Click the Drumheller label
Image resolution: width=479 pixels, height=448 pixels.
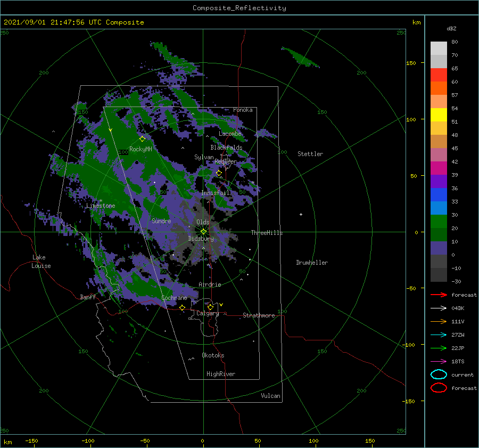[x=312, y=263]
